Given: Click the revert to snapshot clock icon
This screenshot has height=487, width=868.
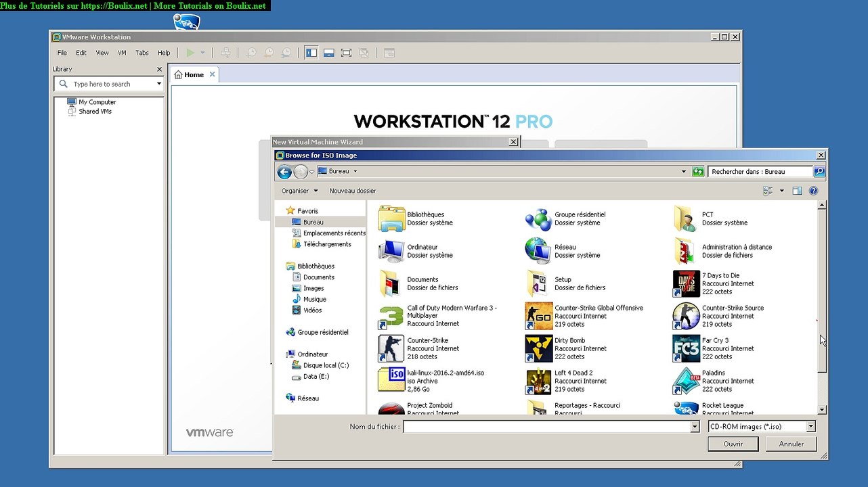Looking at the screenshot, I should coord(269,53).
